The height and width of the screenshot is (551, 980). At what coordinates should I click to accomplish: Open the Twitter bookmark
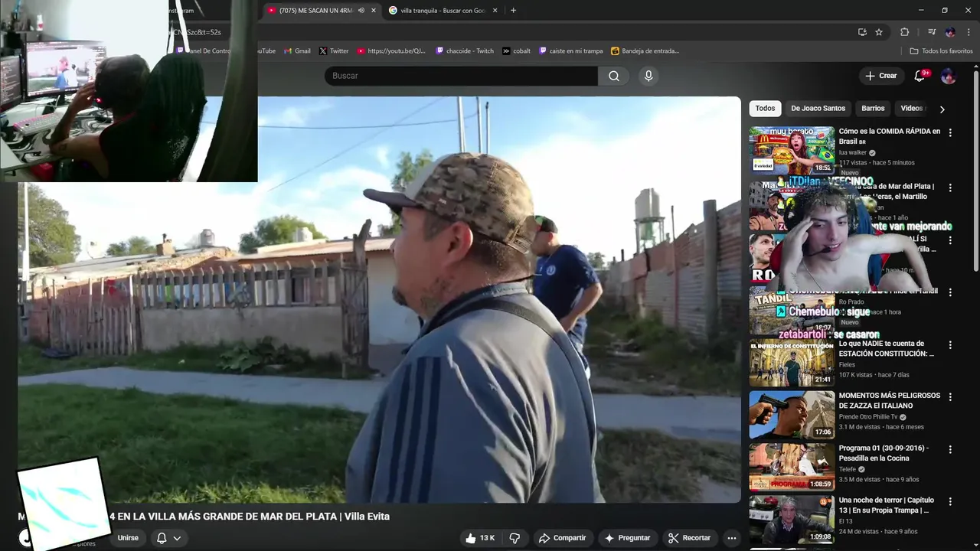click(334, 51)
